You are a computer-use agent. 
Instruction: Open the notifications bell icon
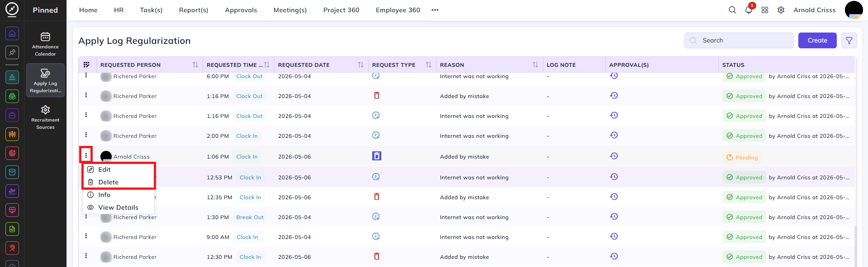click(749, 10)
